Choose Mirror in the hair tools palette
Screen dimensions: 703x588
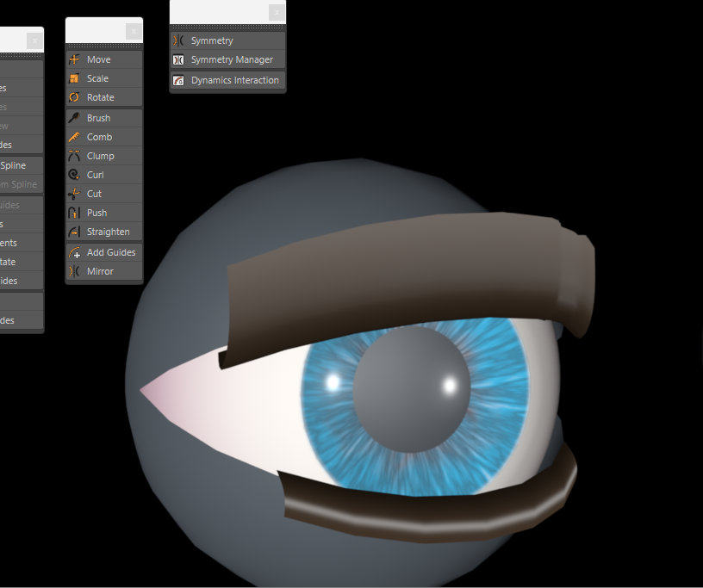pos(100,271)
